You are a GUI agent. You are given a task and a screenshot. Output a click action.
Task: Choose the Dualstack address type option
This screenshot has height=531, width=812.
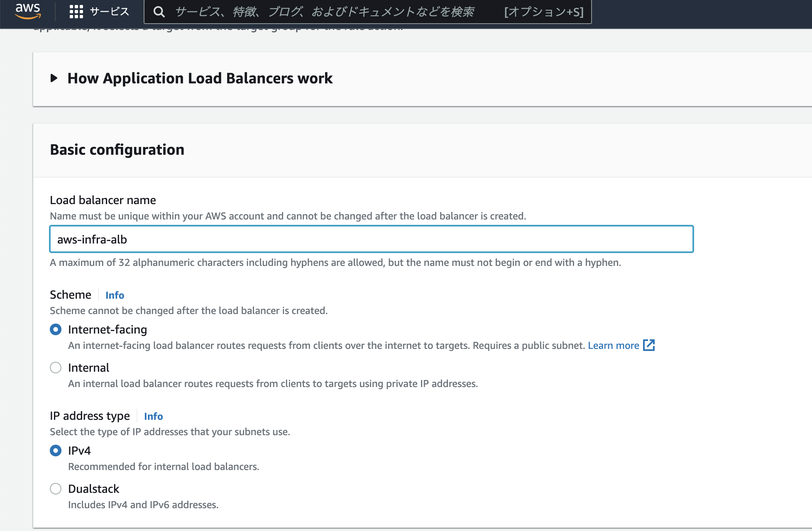(x=56, y=489)
